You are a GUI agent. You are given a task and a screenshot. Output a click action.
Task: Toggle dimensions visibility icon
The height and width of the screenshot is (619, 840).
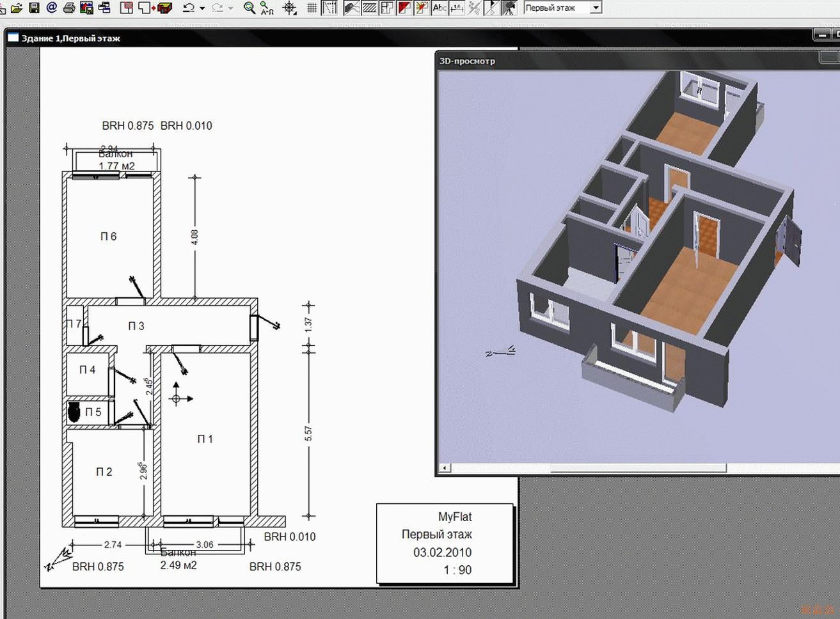tap(457, 8)
